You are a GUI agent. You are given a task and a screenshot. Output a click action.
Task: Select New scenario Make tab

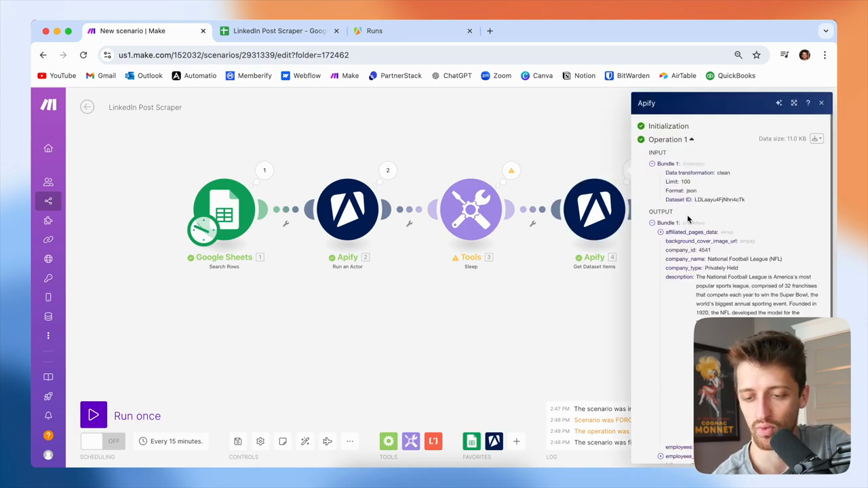coord(146,30)
